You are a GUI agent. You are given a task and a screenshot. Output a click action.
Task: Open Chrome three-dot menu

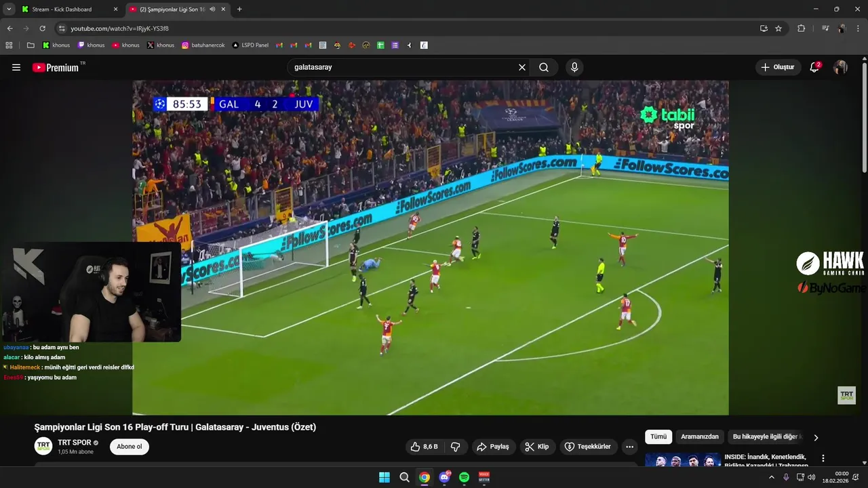[x=859, y=28]
